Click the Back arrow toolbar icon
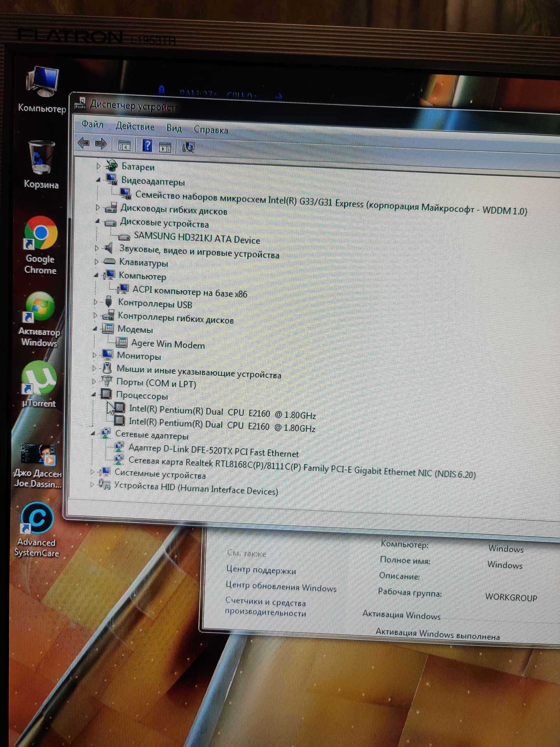The image size is (560, 747). pos(84,143)
